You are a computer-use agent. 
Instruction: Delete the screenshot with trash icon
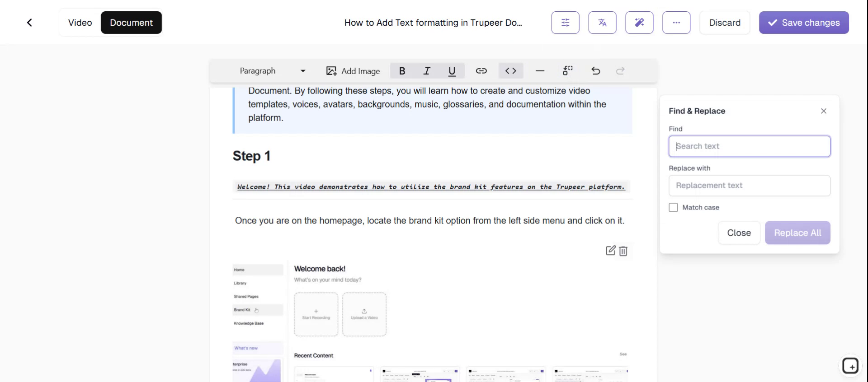623,251
